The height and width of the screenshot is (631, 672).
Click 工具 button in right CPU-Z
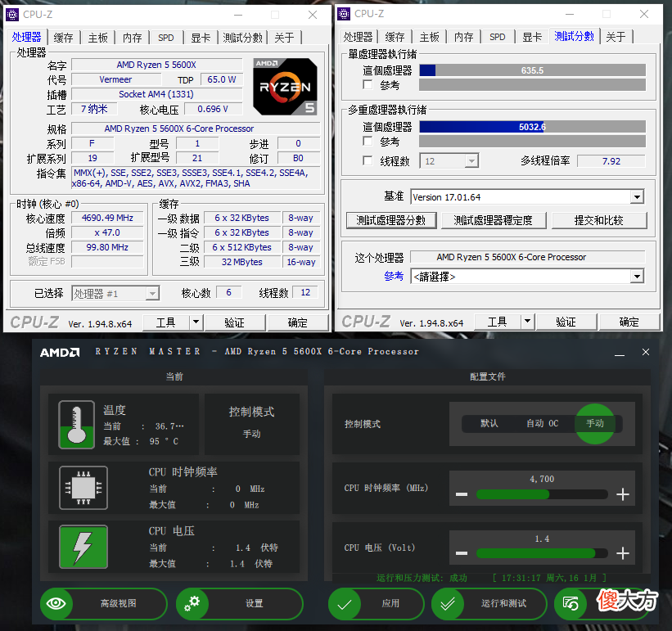pos(497,322)
